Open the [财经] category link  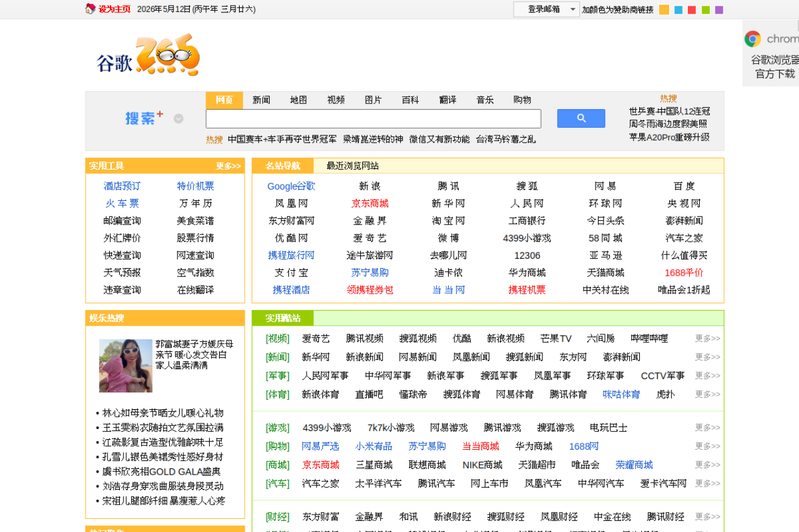[277, 517]
